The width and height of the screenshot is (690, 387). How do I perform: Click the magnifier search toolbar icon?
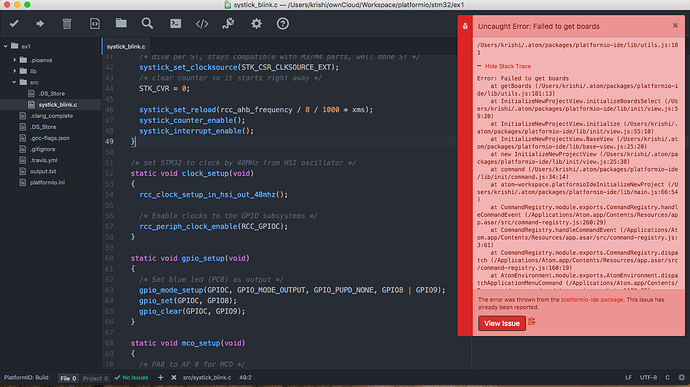(x=147, y=23)
